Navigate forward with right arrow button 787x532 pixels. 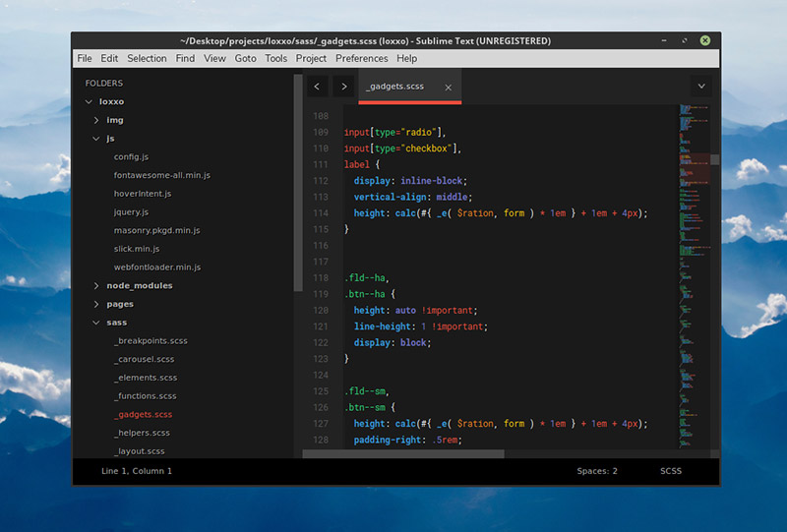[343, 87]
